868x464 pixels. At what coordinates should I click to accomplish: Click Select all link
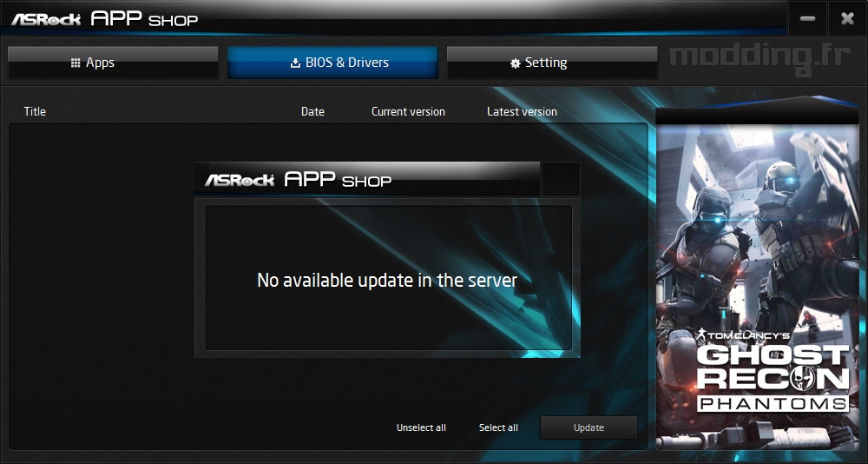498,428
